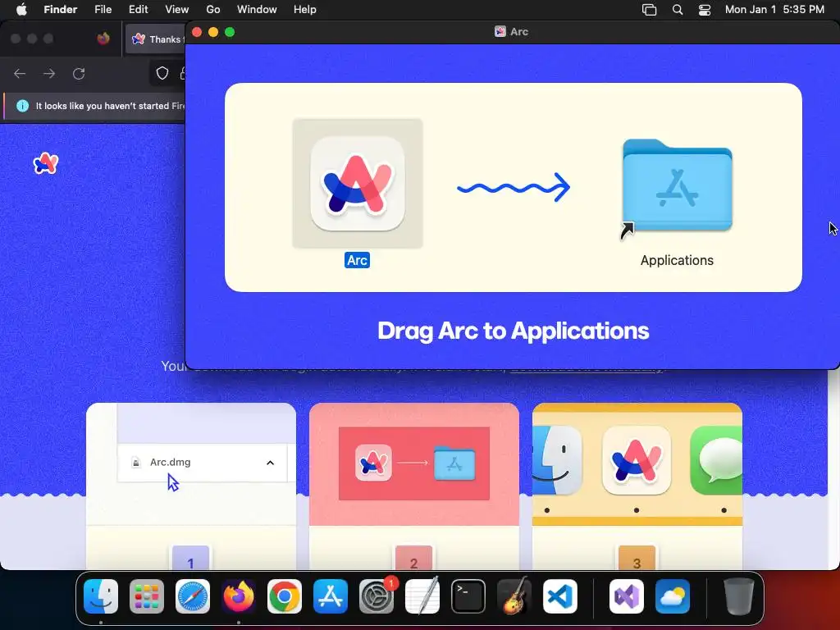Select the Arc app icon in installer window
840x630 pixels.
click(358, 183)
